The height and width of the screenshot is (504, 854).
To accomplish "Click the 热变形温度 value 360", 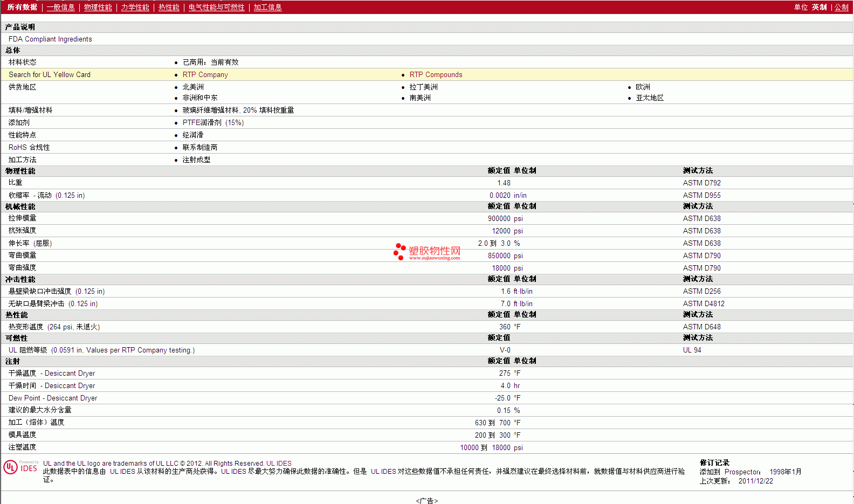I will coord(505,327).
